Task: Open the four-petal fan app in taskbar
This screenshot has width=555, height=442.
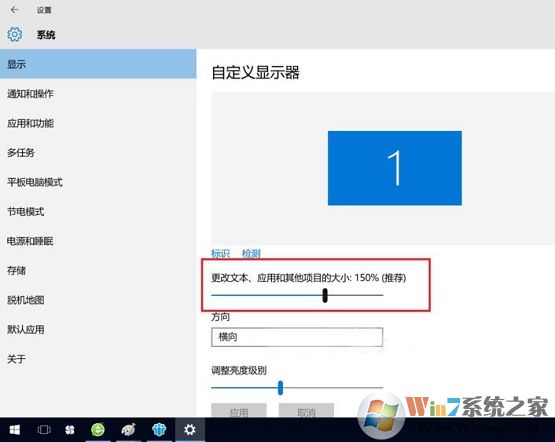Action: click(x=70, y=430)
